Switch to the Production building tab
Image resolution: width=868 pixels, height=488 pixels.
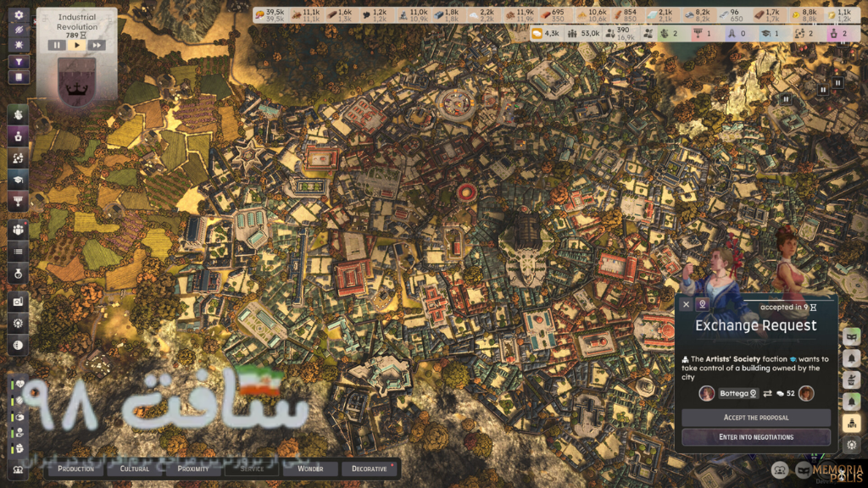(75, 469)
